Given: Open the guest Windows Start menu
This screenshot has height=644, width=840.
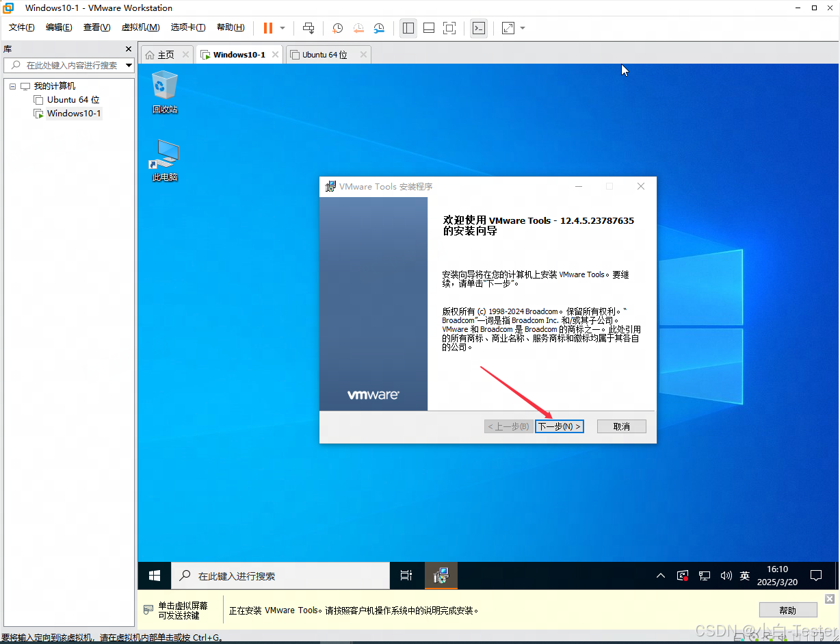Looking at the screenshot, I should [x=155, y=576].
